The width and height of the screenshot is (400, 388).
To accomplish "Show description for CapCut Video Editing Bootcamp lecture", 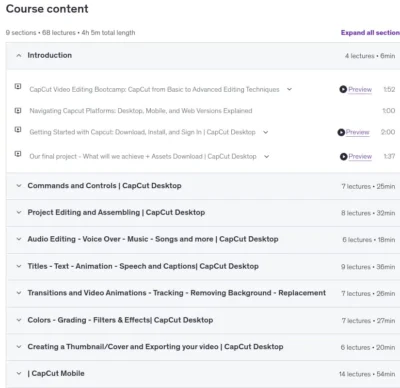I will tap(289, 89).
